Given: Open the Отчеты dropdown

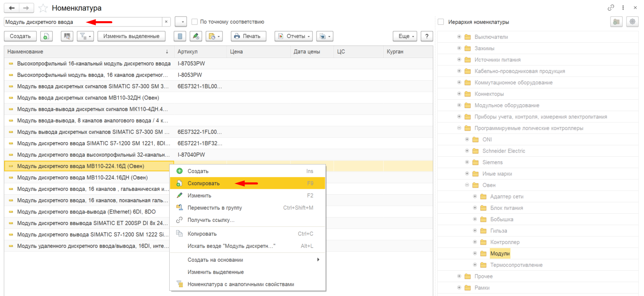Looking at the screenshot, I should (x=294, y=36).
